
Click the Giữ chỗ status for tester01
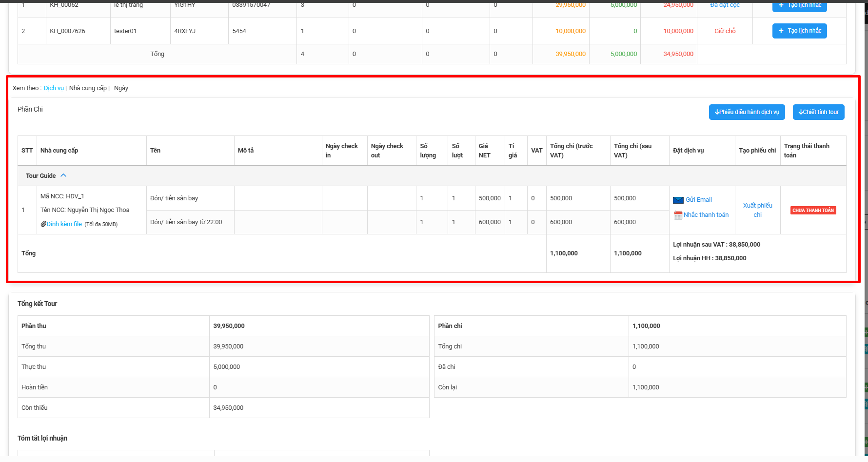725,31
